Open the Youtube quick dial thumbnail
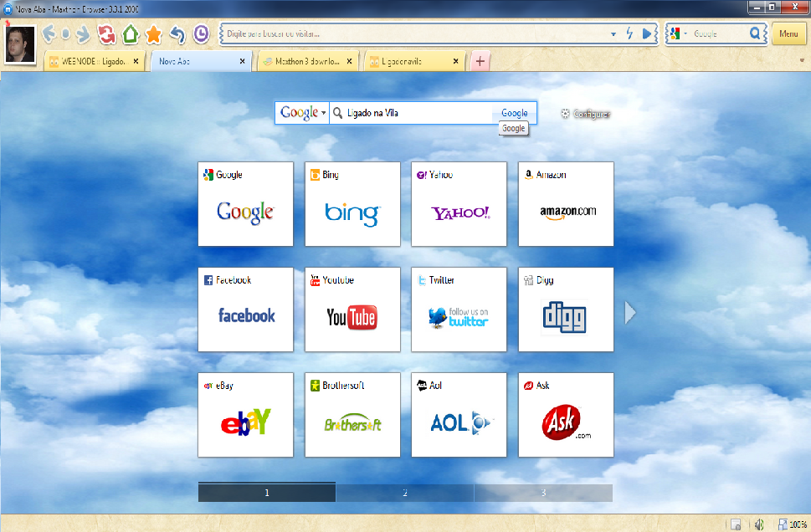Screen dimensions: 811x532 click(x=352, y=309)
